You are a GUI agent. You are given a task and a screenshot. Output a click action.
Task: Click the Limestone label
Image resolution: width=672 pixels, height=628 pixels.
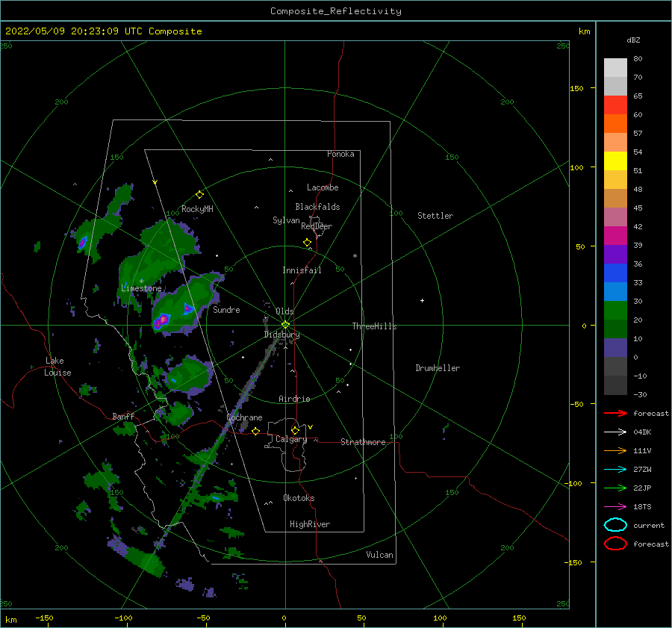141,288
